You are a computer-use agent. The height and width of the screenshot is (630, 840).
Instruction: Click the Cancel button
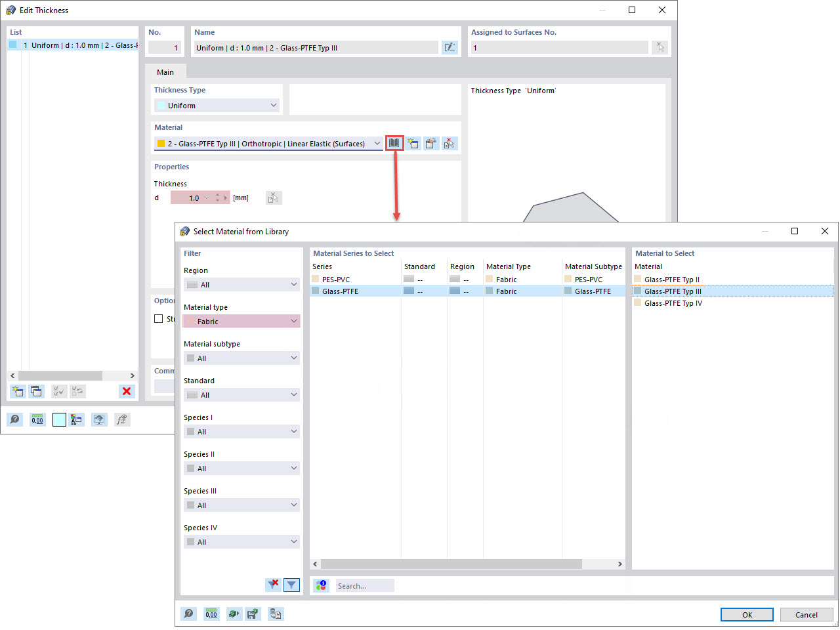[x=807, y=615]
